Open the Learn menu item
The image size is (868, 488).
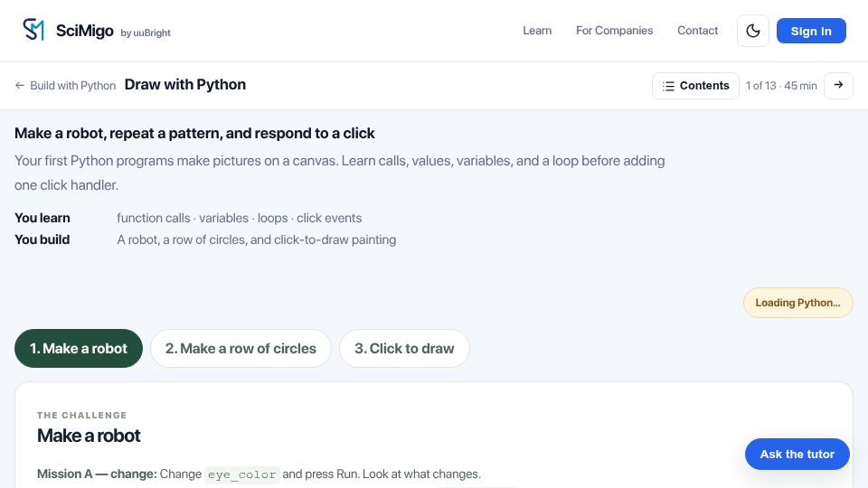(x=537, y=31)
